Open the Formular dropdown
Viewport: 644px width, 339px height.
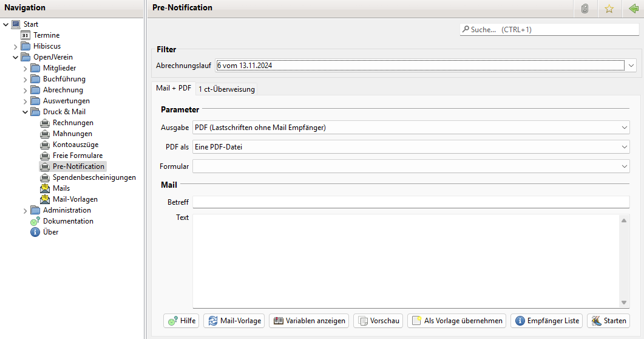point(625,166)
